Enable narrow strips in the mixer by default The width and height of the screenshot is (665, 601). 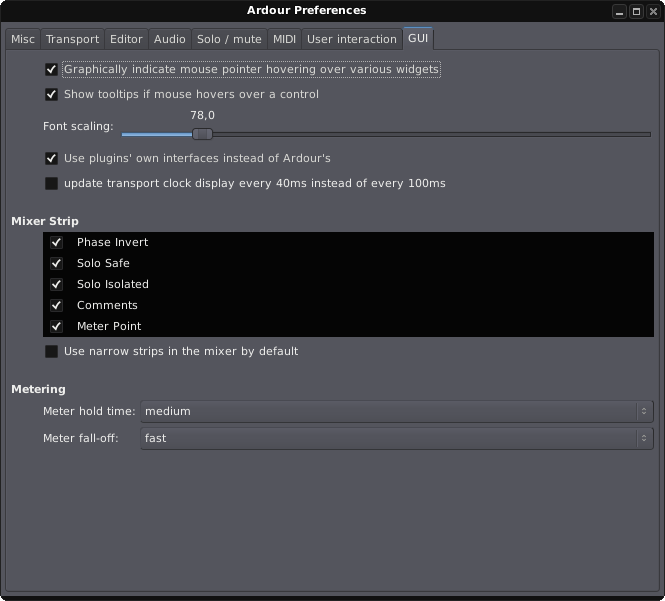tap(51, 351)
